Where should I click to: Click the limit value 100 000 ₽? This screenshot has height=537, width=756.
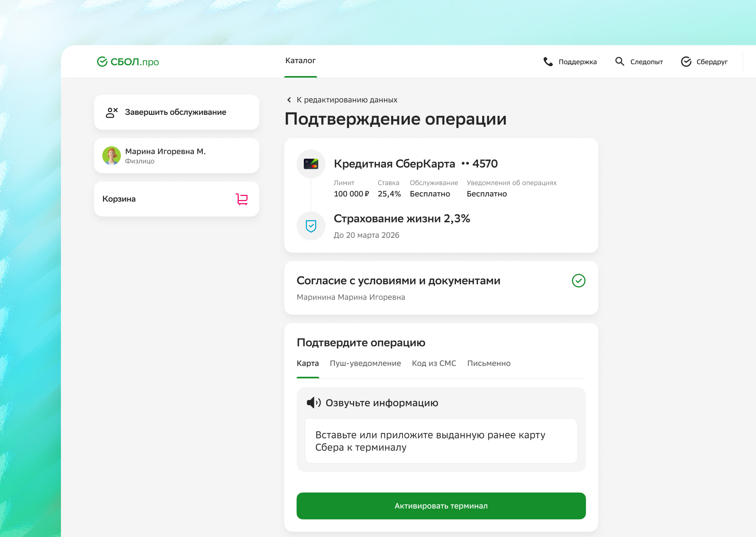tap(351, 194)
